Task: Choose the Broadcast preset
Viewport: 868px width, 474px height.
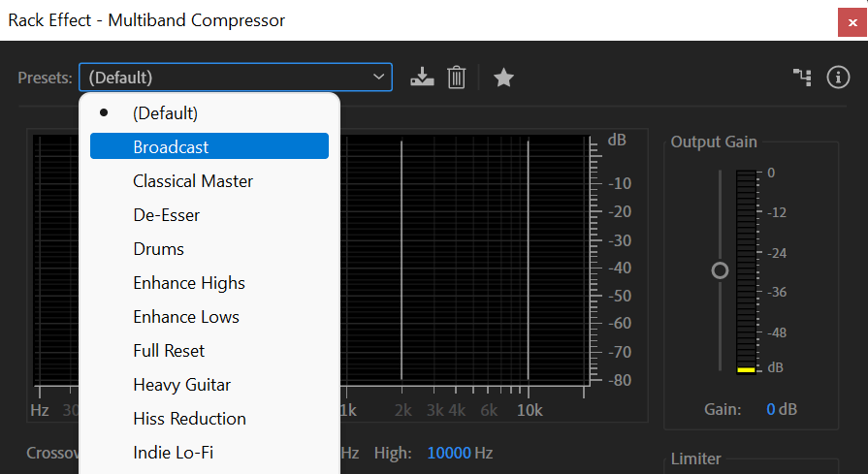Action: [x=209, y=146]
